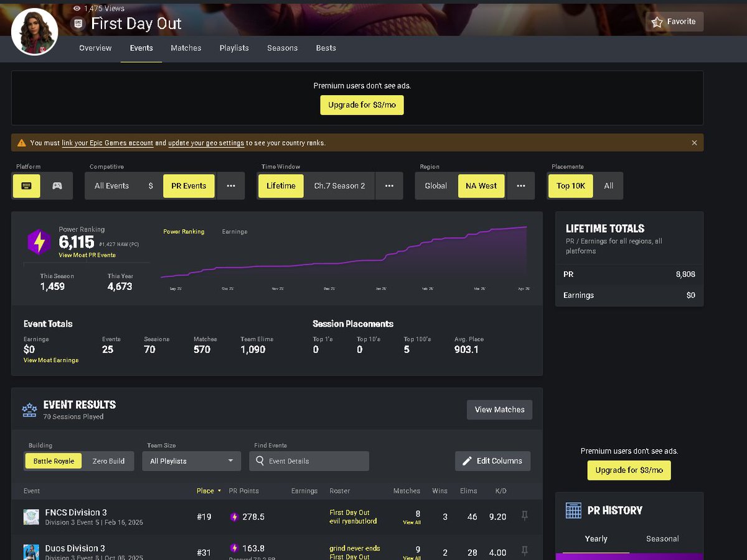Viewport: 747px width, 560px height.
Task: Open the Events tab
Action: (141, 48)
